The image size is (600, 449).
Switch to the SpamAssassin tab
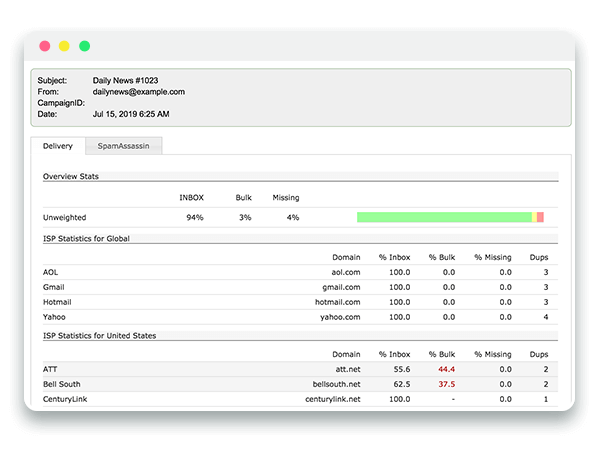pyautogui.click(x=124, y=146)
